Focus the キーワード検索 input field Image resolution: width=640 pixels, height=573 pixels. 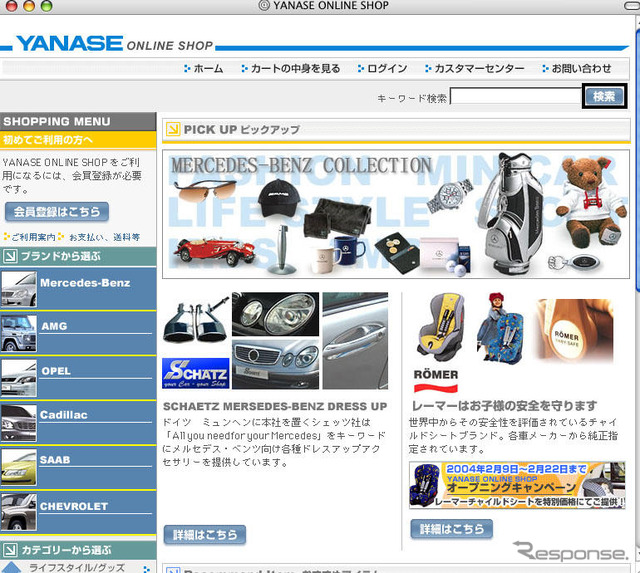pyautogui.click(x=516, y=97)
